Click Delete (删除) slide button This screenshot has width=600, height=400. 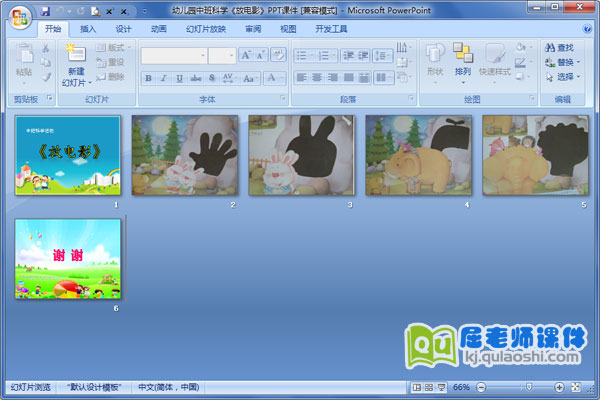[110, 77]
